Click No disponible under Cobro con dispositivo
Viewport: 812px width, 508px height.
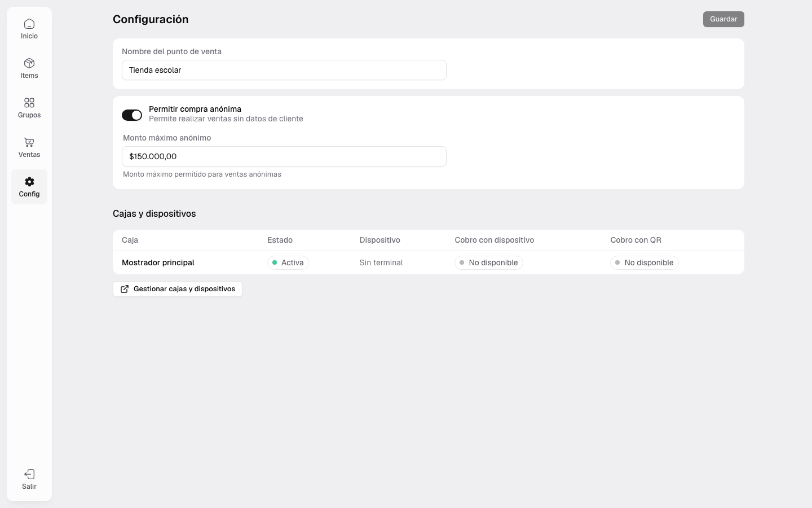coord(489,262)
